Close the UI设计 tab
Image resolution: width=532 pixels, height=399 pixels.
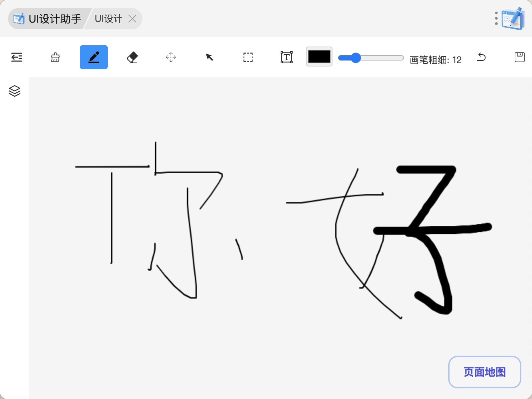pos(132,19)
